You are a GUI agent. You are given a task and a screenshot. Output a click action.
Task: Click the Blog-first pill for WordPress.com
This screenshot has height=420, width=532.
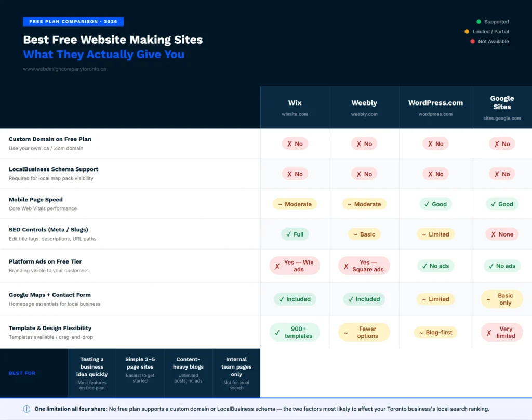tap(435, 332)
